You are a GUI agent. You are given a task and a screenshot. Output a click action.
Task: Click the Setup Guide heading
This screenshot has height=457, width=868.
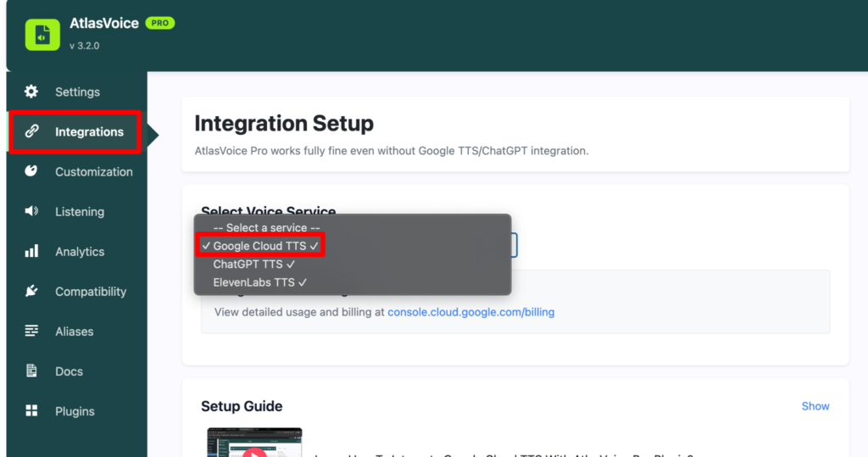(x=242, y=406)
